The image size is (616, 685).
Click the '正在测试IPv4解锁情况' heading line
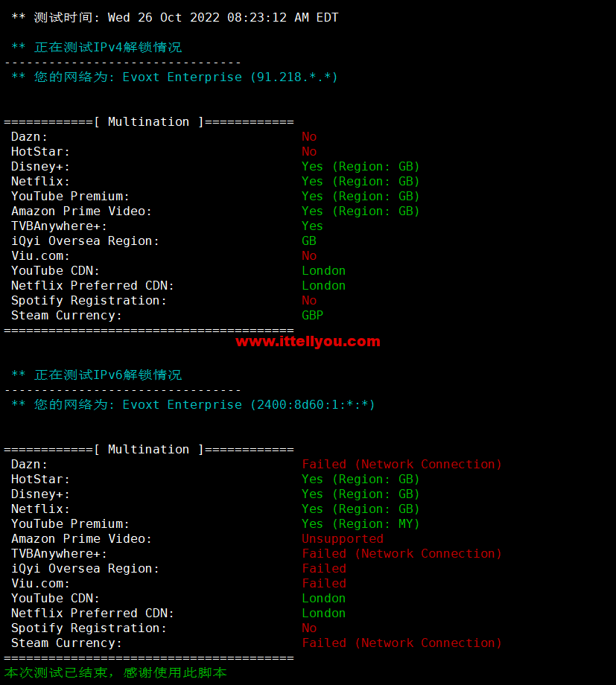coord(107,47)
